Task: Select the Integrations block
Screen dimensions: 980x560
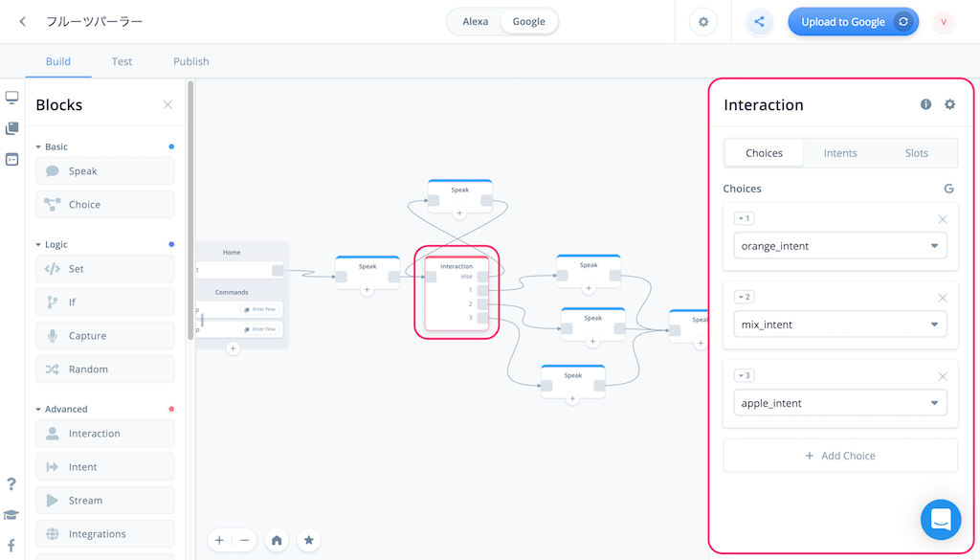Action: tap(105, 534)
